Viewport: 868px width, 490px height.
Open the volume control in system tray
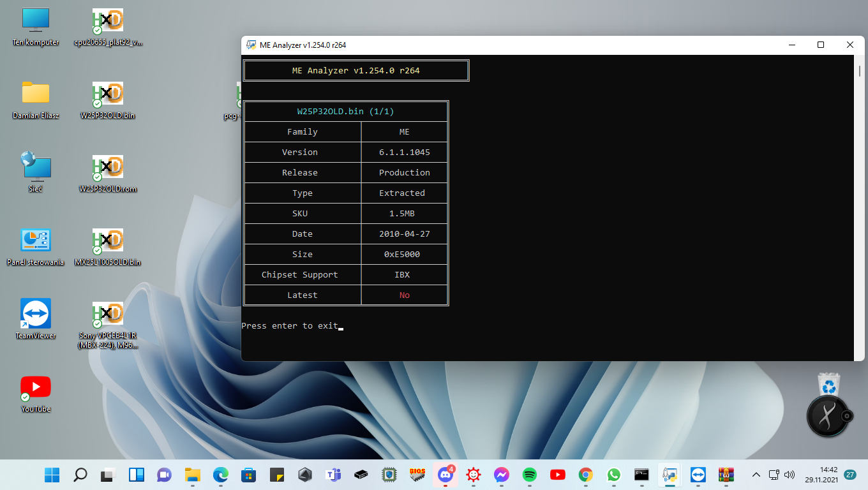(789, 475)
